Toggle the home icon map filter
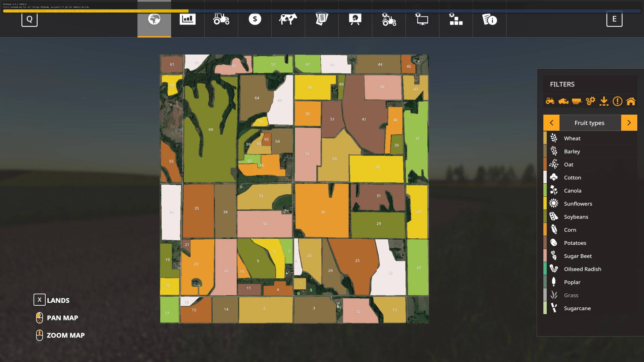644x362 pixels. tap(631, 101)
